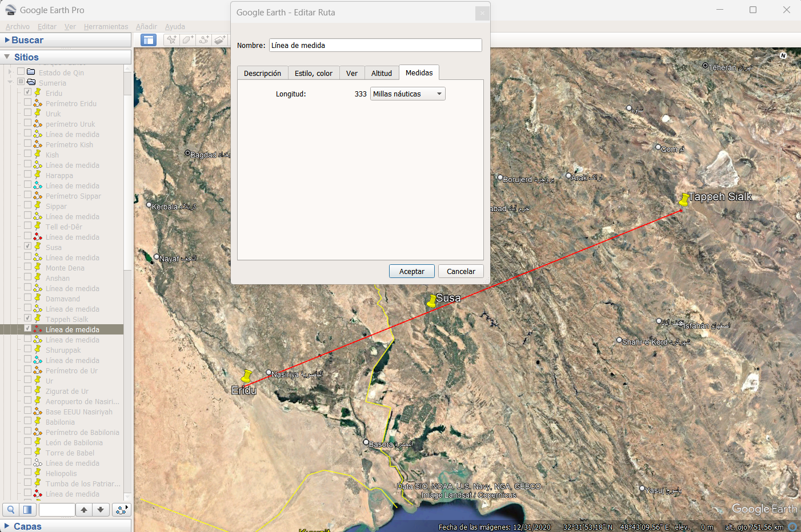Image resolution: width=801 pixels, height=532 pixels.
Task: Click the magnifier search icon in Sitios panel
Action: click(x=11, y=510)
